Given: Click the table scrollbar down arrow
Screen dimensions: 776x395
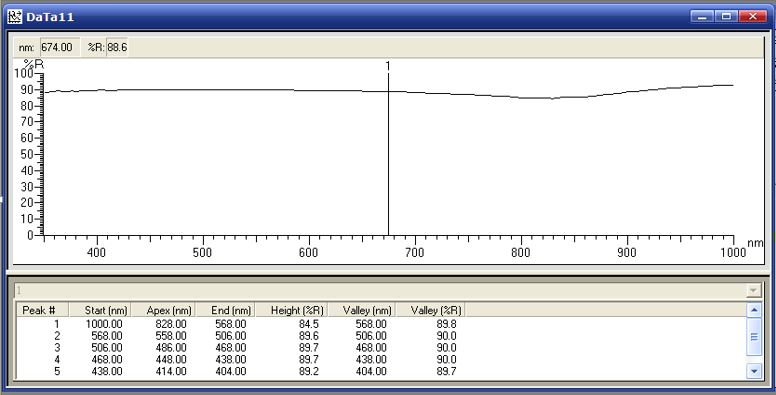Looking at the screenshot, I should click(x=754, y=371).
